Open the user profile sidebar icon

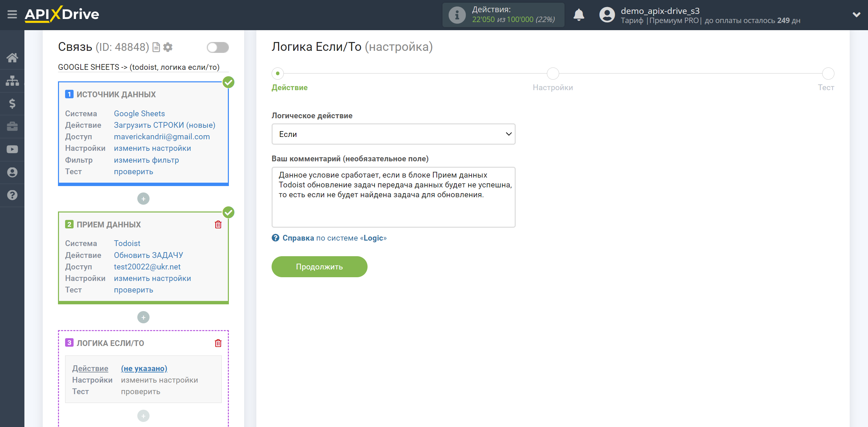pos(12,172)
